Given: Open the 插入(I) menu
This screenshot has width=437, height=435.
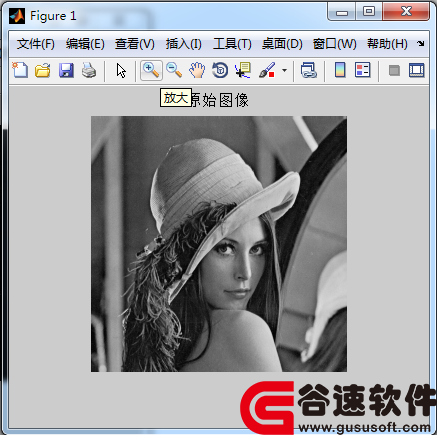Looking at the screenshot, I should point(184,44).
